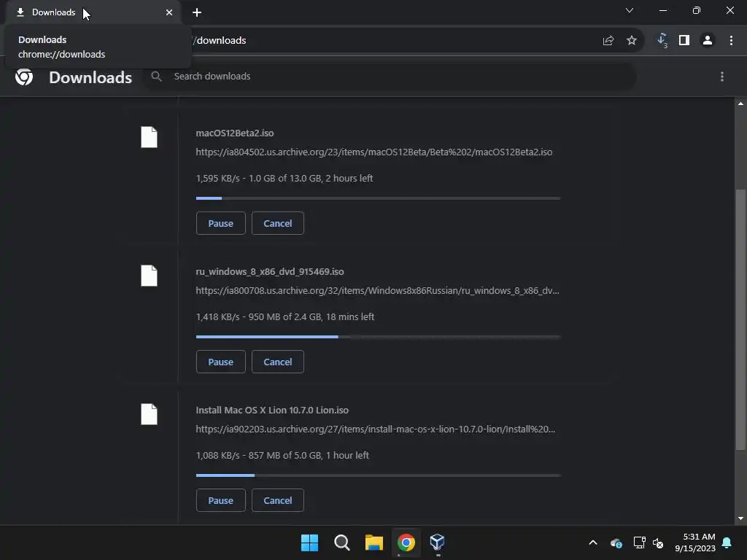The height and width of the screenshot is (560, 747).
Task: Cancel the ru_windows_8 ISO download
Action: tap(278, 362)
